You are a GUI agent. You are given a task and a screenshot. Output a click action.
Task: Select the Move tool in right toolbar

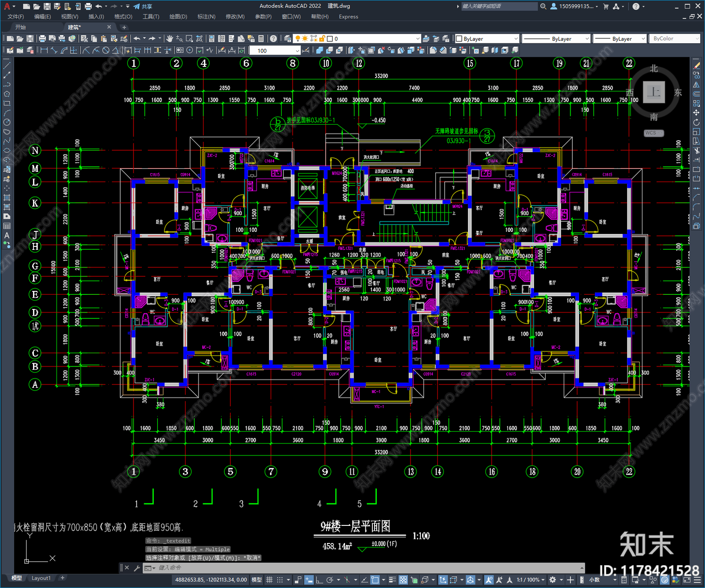tap(697, 113)
